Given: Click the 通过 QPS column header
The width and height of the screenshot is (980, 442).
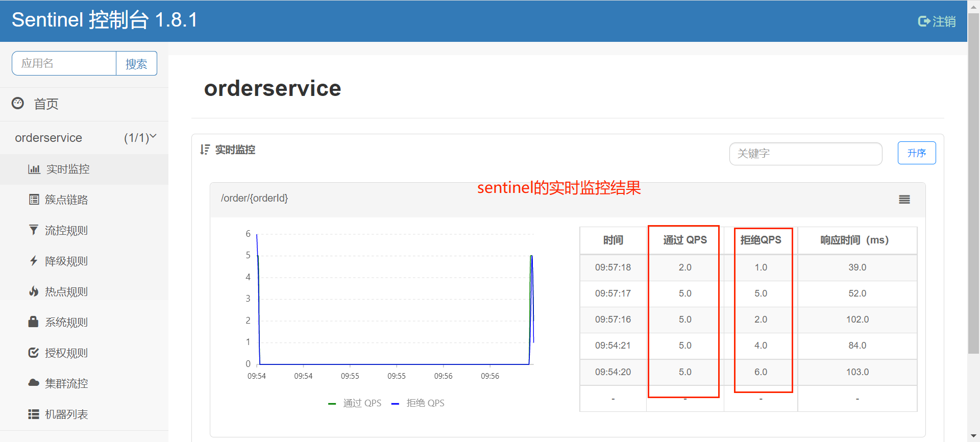Looking at the screenshot, I should tap(685, 240).
